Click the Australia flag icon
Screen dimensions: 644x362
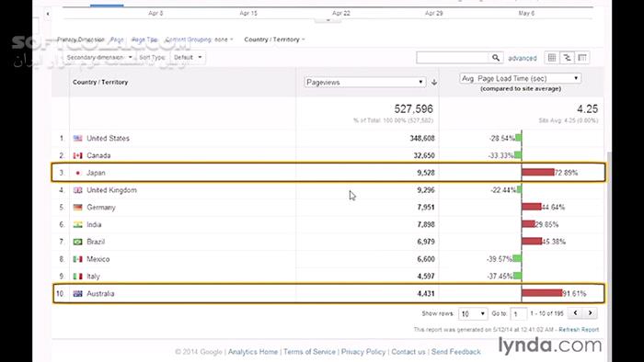pyautogui.click(x=77, y=293)
